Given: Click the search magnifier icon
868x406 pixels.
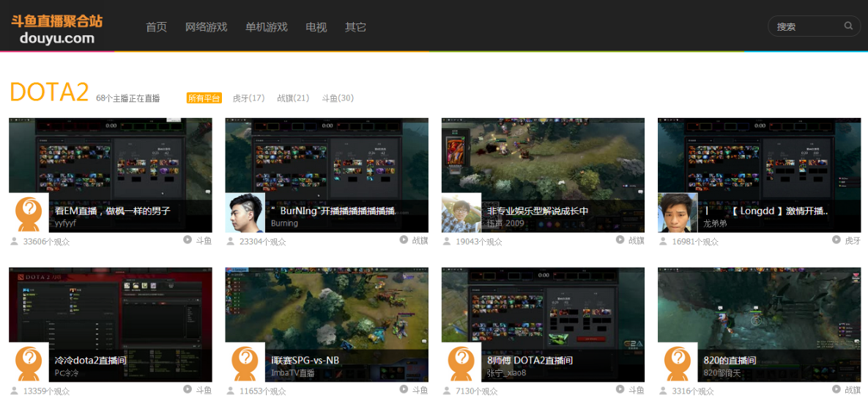Looking at the screenshot, I should (x=848, y=26).
